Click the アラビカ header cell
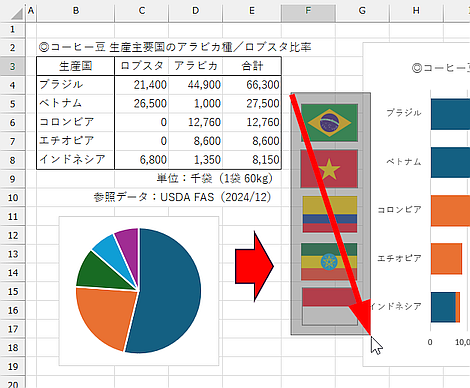470x388 pixels. (x=196, y=66)
